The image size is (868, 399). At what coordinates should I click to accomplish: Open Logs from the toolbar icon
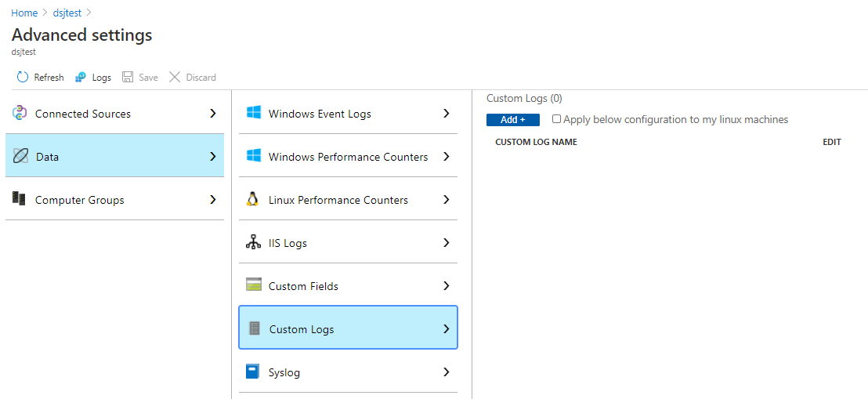tap(81, 78)
